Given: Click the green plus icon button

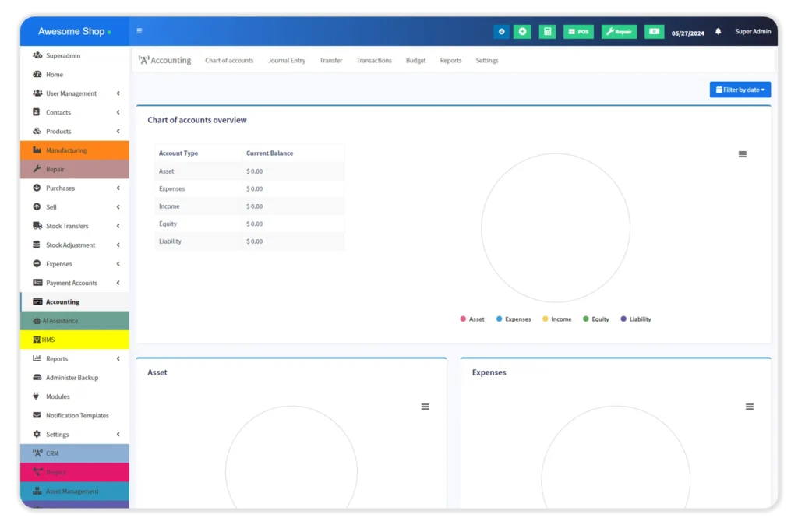Looking at the screenshot, I should [x=522, y=32].
